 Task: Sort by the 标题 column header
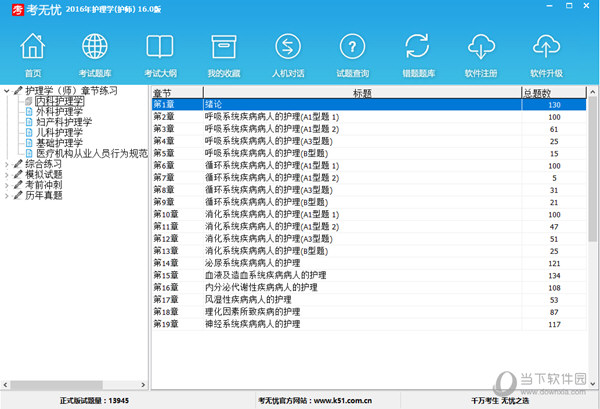click(362, 93)
